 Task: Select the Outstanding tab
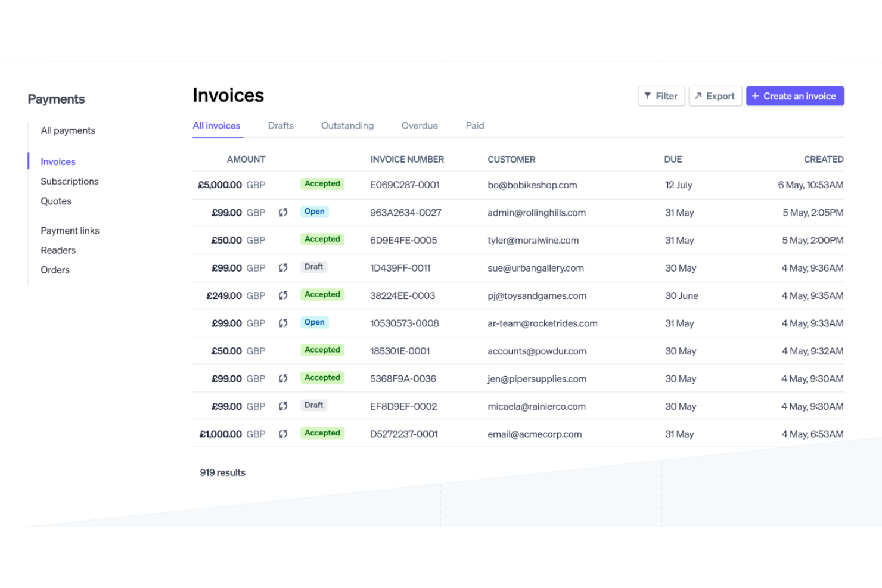point(347,126)
